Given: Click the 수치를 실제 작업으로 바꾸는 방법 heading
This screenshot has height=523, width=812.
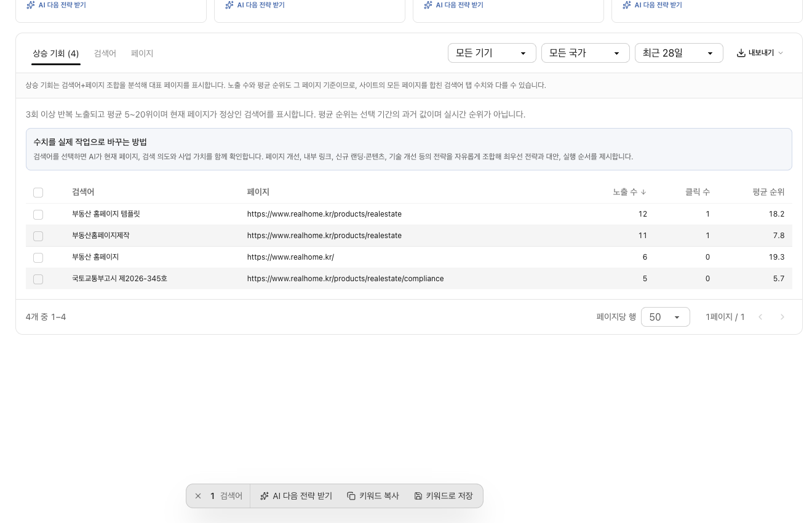Looking at the screenshot, I should coord(90,142).
